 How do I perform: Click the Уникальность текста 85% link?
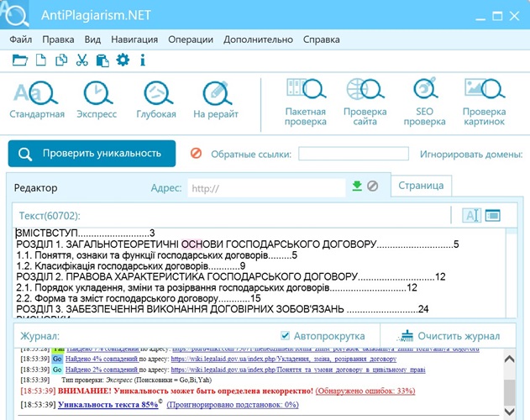[108, 405]
